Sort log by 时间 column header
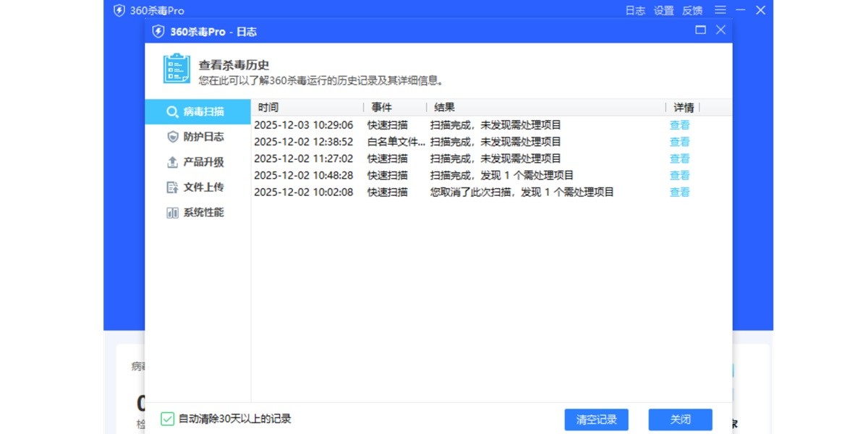The image size is (868, 434). pyautogui.click(x=268, y=108)
